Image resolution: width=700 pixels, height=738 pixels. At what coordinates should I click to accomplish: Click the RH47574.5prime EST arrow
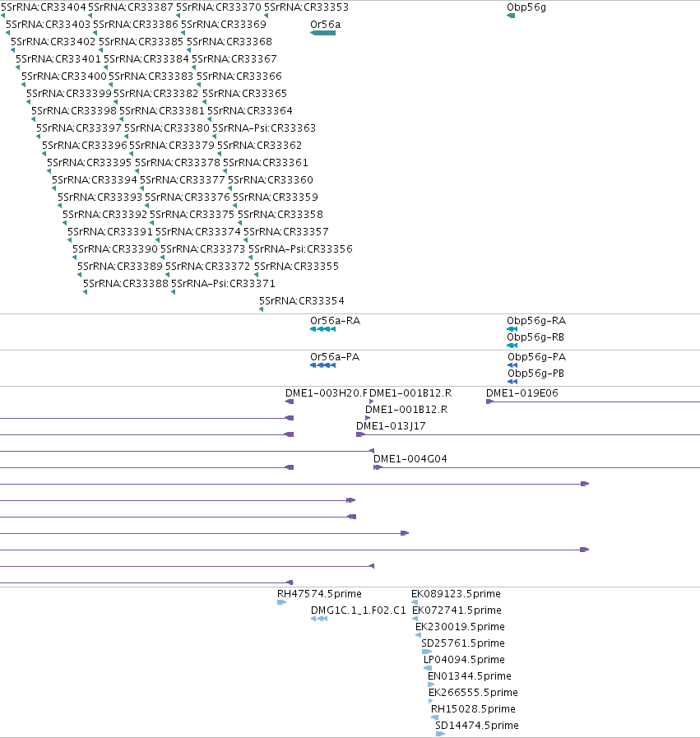point(282,602)
